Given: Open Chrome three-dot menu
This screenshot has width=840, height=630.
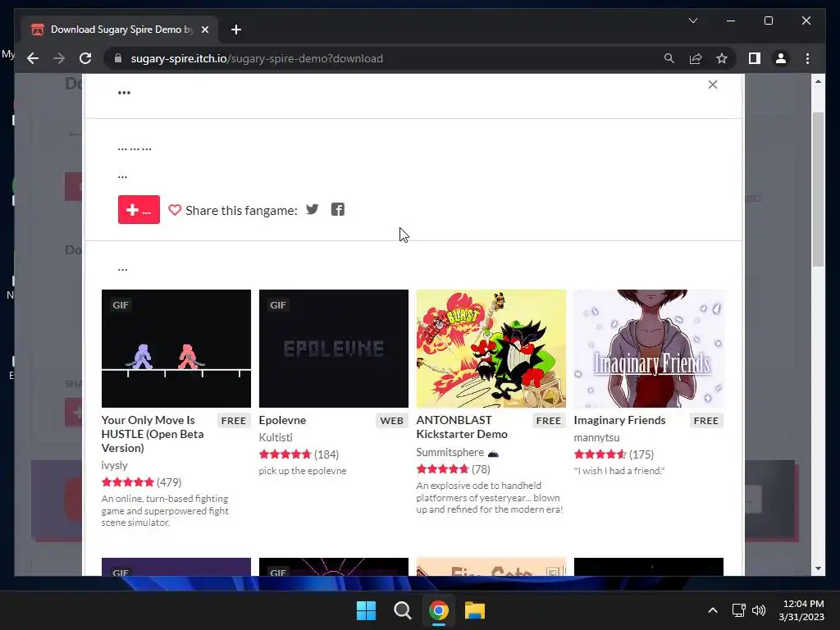Looking at the screenshot, I should click(807, 58).
